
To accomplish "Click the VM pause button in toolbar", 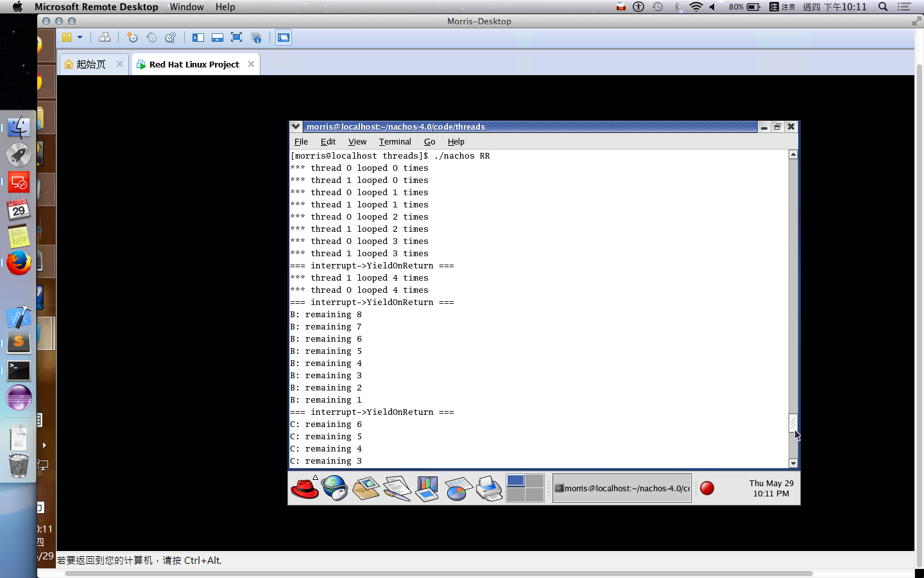I will point(67,37).
